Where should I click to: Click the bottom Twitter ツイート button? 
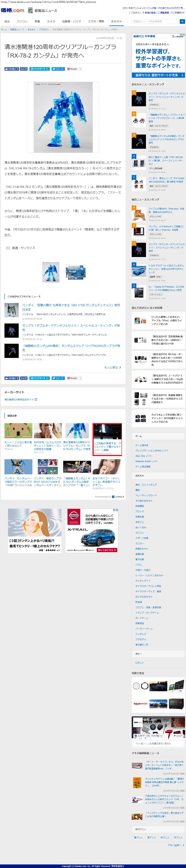click(58, 378)
